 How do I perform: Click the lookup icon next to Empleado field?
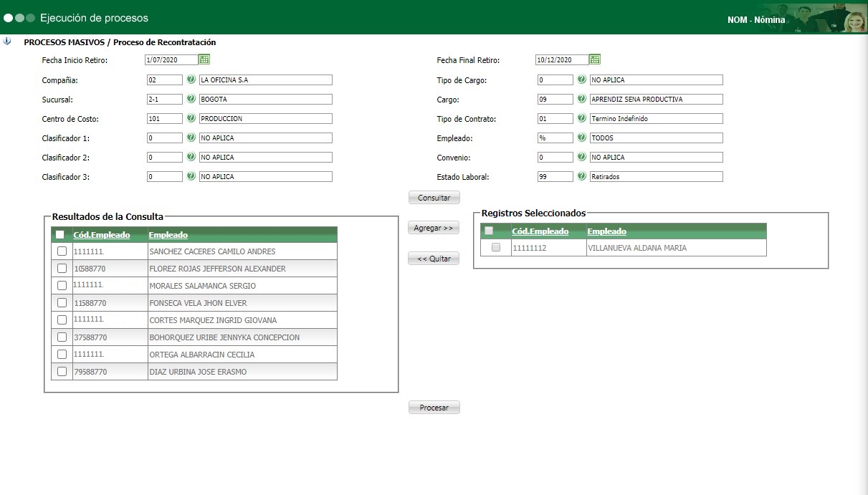[581, 138]
